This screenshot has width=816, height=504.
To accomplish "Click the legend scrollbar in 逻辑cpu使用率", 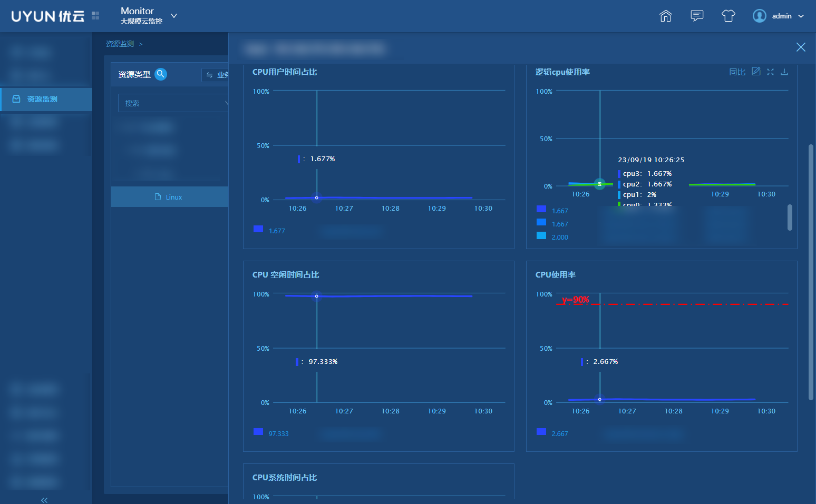I will (790, 218).
